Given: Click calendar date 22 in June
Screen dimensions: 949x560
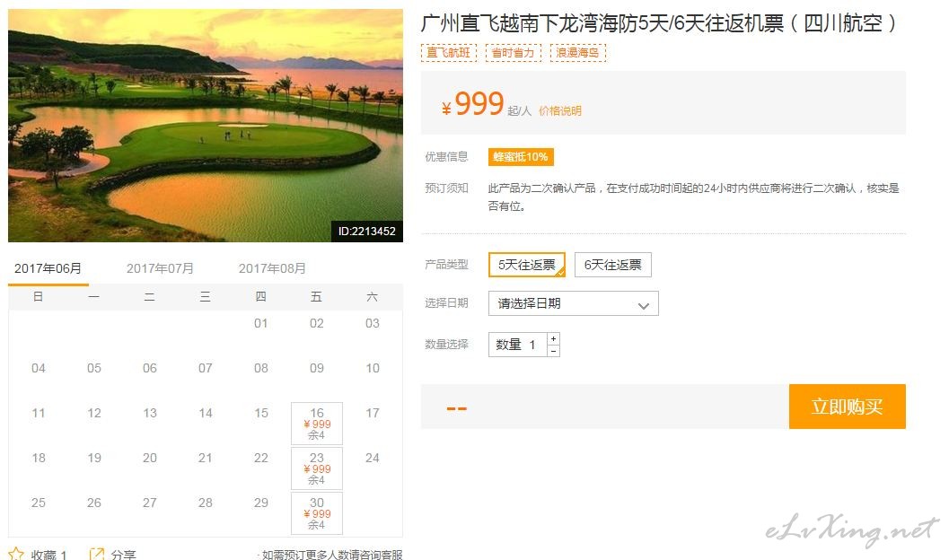Looking at the screenshot, I should pos(261,458).
